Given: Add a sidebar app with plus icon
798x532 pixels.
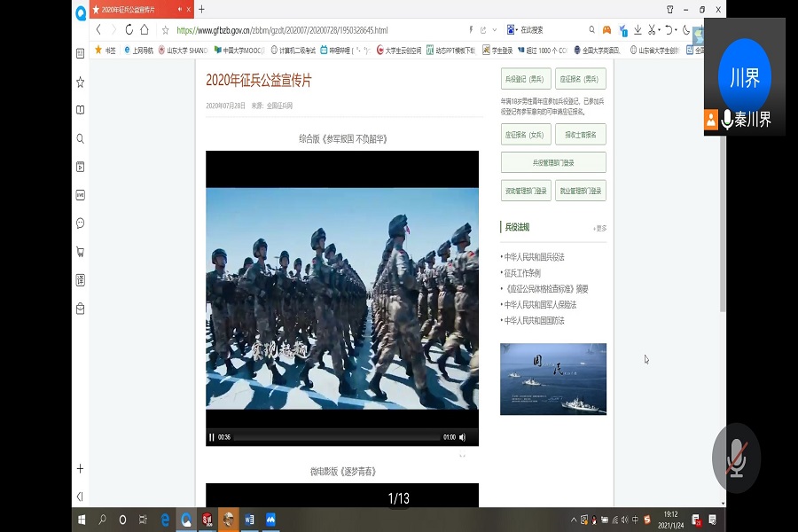Looking at the screenshot, I should (80, 468).
